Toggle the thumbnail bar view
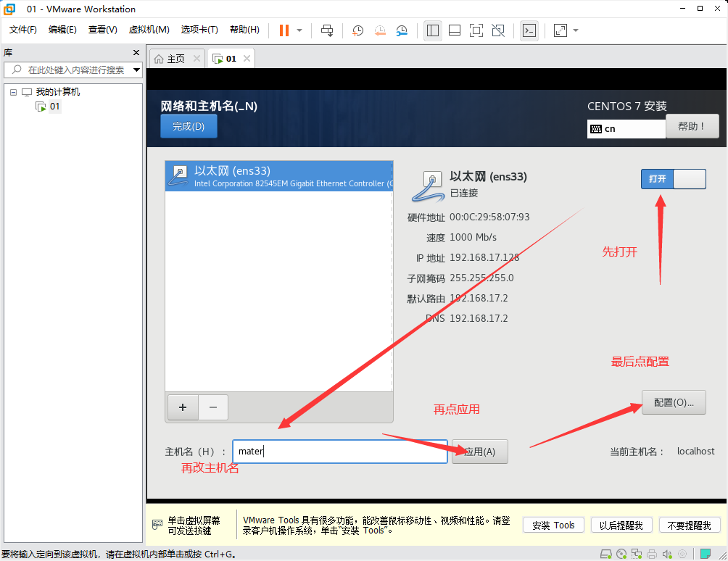The height and width of the screenshot is (561, 728). (455, 30)
